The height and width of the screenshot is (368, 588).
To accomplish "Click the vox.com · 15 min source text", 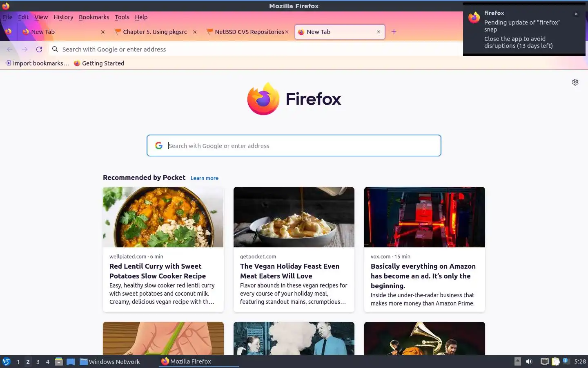I will click(x=390, y=256).
